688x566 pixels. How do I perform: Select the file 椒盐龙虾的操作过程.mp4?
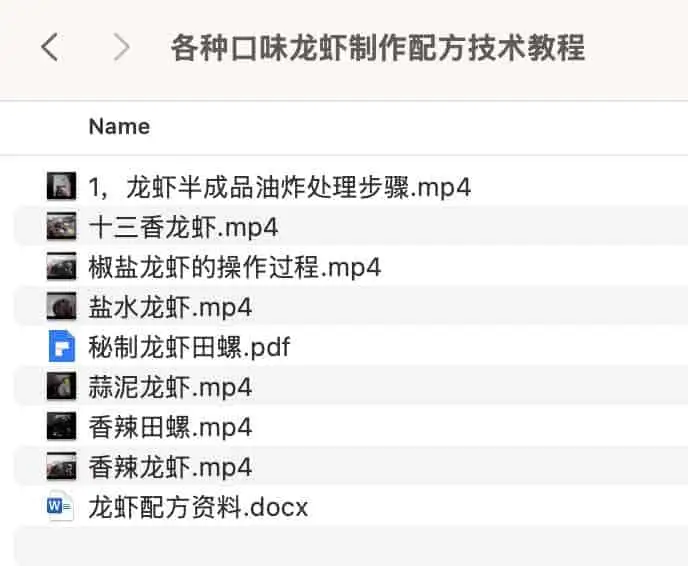pos(234,267)
